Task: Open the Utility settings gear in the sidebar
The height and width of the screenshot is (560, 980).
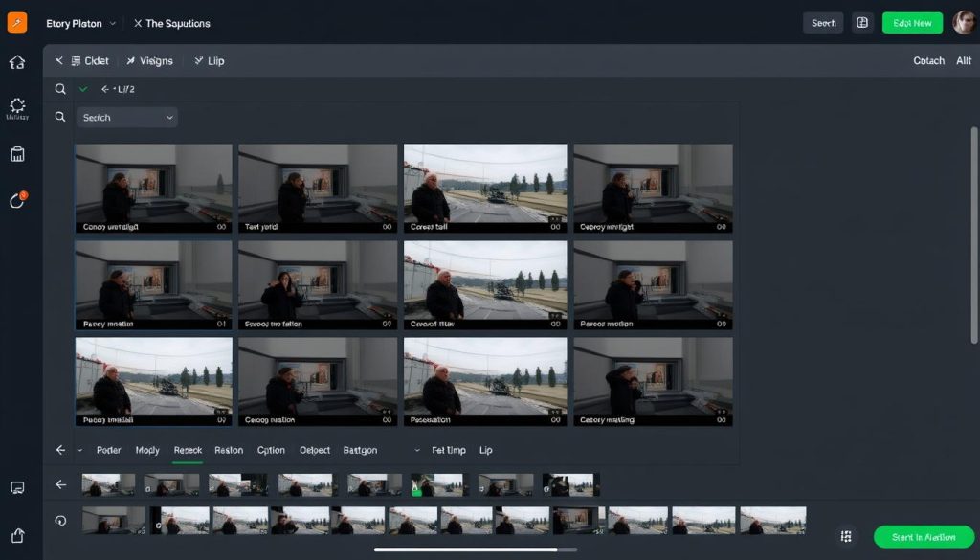Action: pyautogui.click(x=18, y=107)
